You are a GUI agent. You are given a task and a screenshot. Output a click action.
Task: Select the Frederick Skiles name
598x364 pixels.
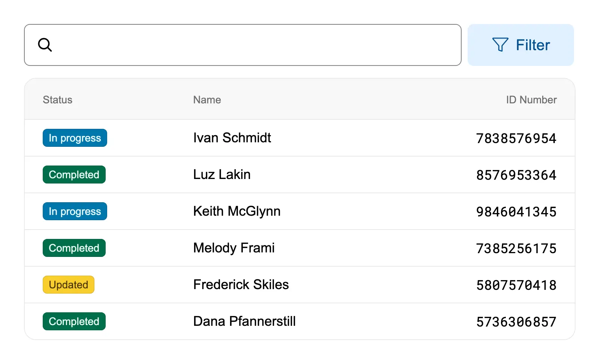pyautogui.click(x=241, y=285)
